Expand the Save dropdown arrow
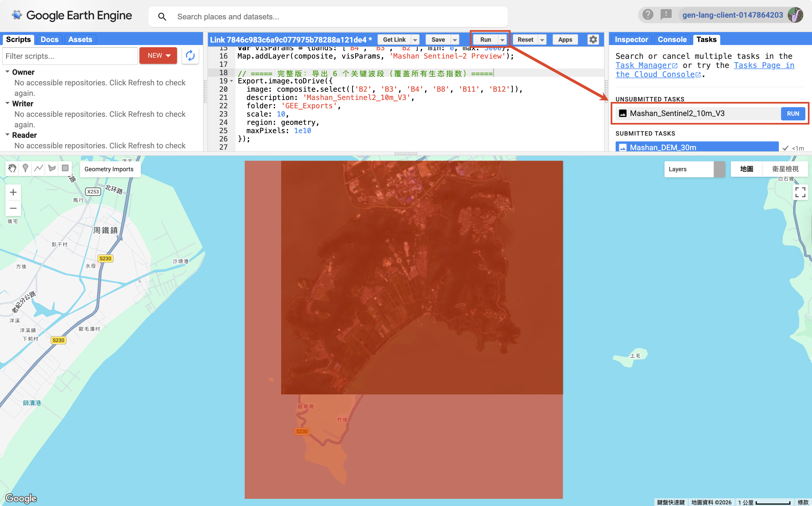Viewport: 812px width, 506px height. [455, 40]
